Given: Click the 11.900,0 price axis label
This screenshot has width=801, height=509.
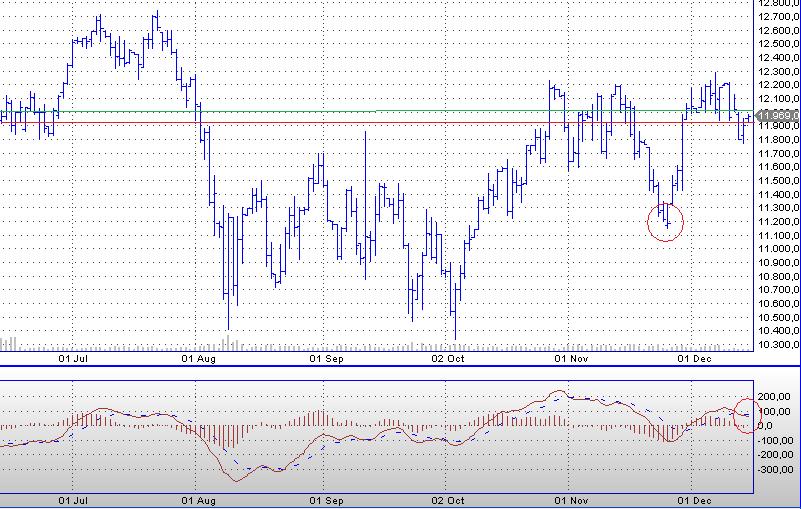Looking at the screenshot, I should pos(779,126).
